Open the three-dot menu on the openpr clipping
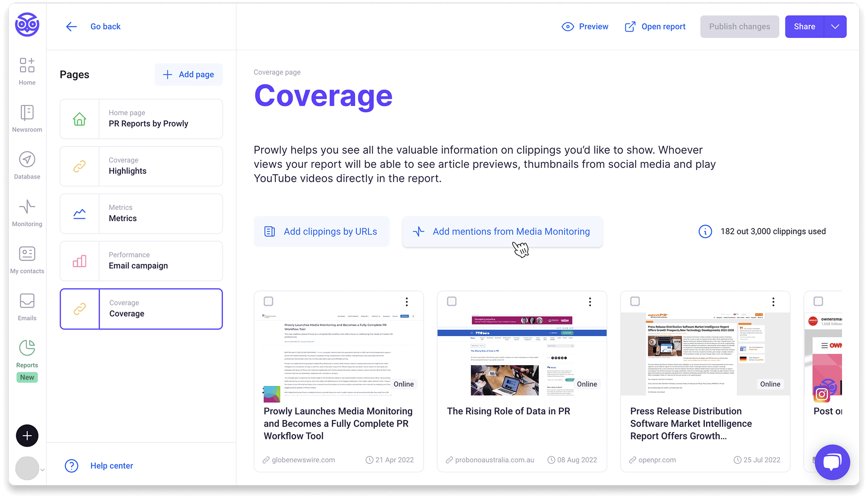This screenshot has width=868, height=499. coord(773,302)
